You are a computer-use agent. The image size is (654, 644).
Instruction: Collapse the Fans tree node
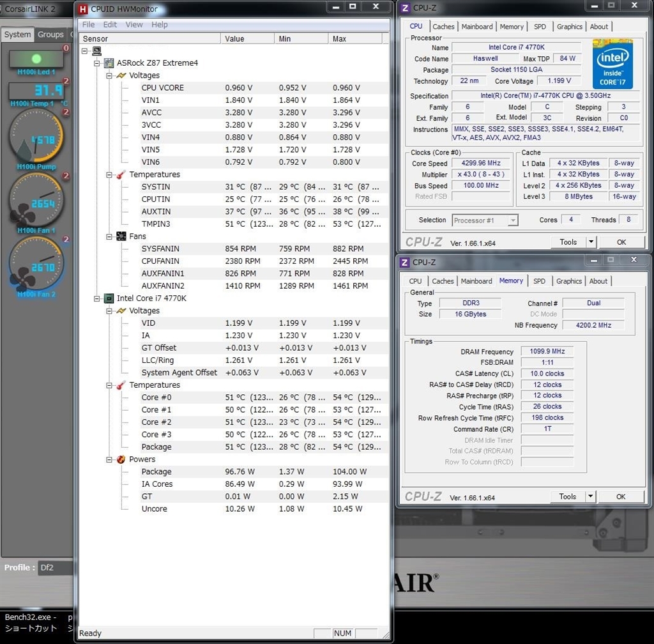(x=109, y=236)
